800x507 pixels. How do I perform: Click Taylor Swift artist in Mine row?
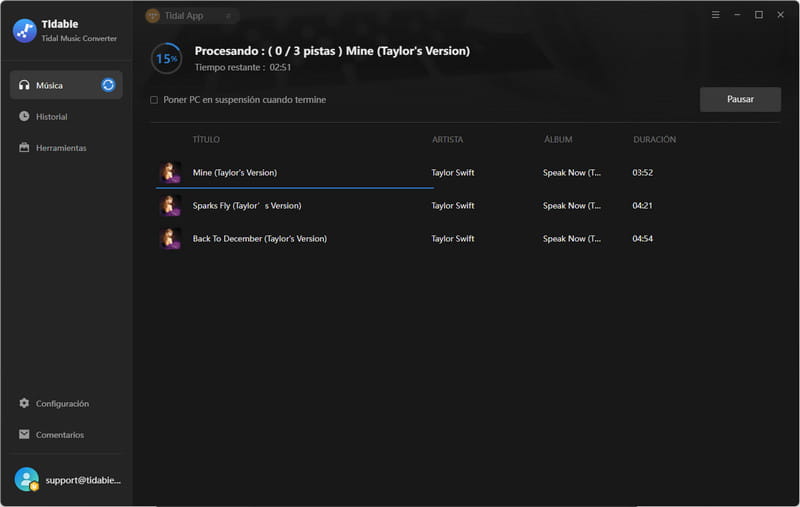tap(453, 173)
